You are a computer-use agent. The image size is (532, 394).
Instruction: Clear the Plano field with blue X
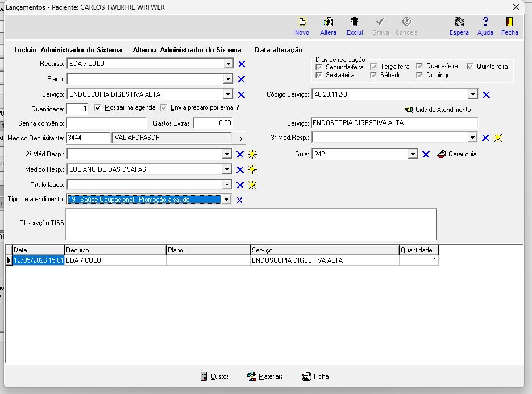pos(241,79)
